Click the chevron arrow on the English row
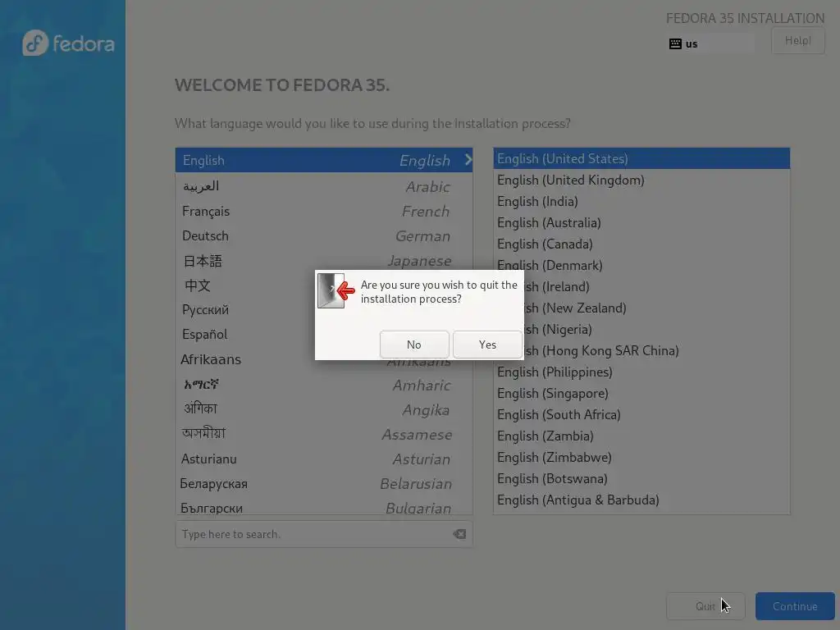This screenshot has height=630, width=840. coord(468,160)
